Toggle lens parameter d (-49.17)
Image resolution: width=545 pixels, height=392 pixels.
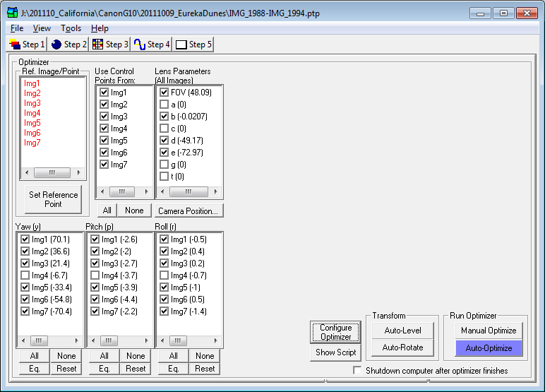click(x=164, y=140)
